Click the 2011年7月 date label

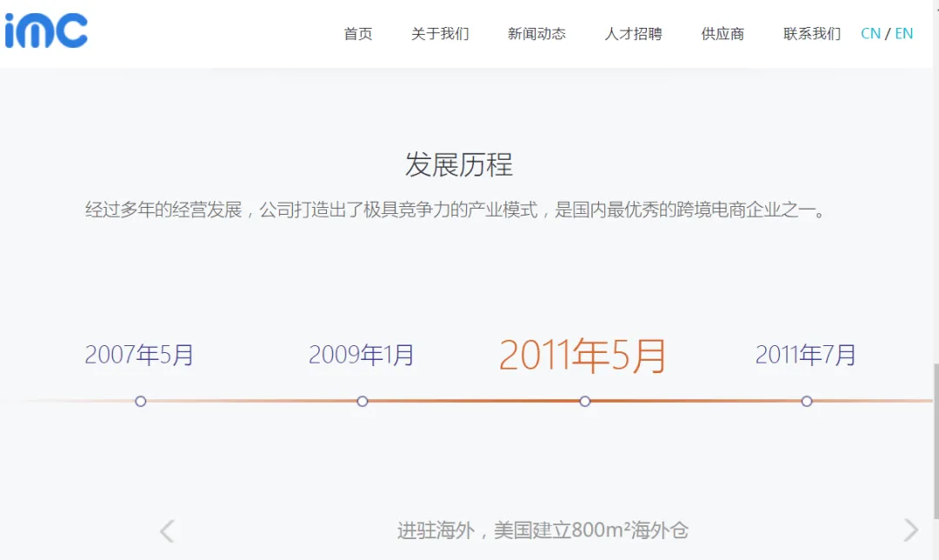tap(806, 355)
